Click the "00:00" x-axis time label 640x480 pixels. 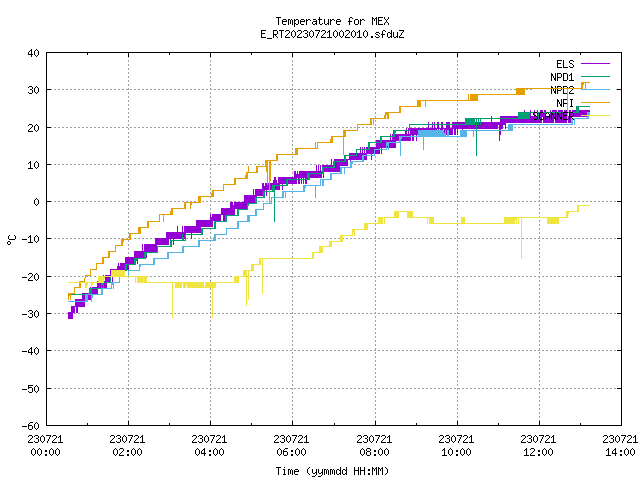(45, 452)
